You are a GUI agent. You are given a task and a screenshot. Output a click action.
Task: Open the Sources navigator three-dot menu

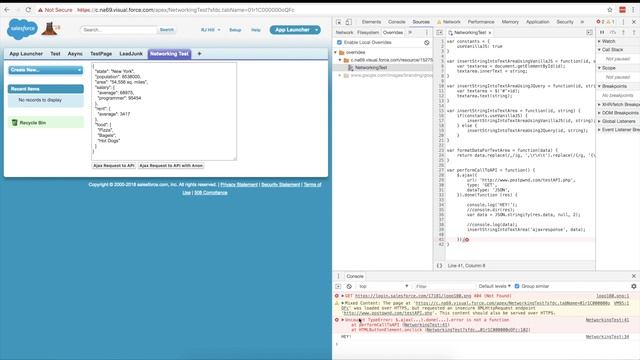(x=427, y=32)
